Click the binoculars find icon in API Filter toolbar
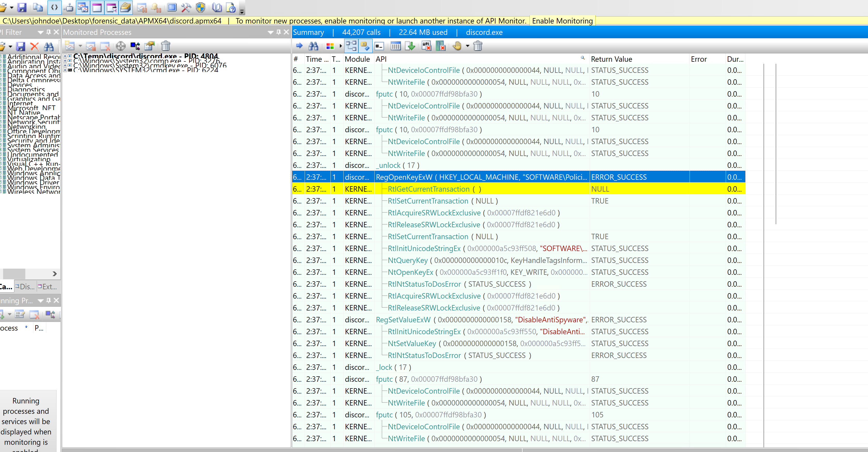The height and width of the screenshot is (452, 868). coord(49,46)
